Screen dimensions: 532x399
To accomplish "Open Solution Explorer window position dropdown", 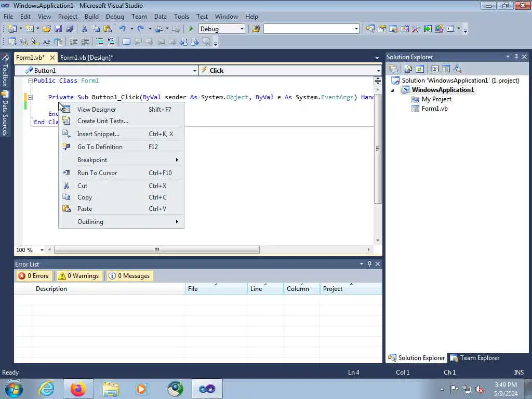I will (508, 57).
